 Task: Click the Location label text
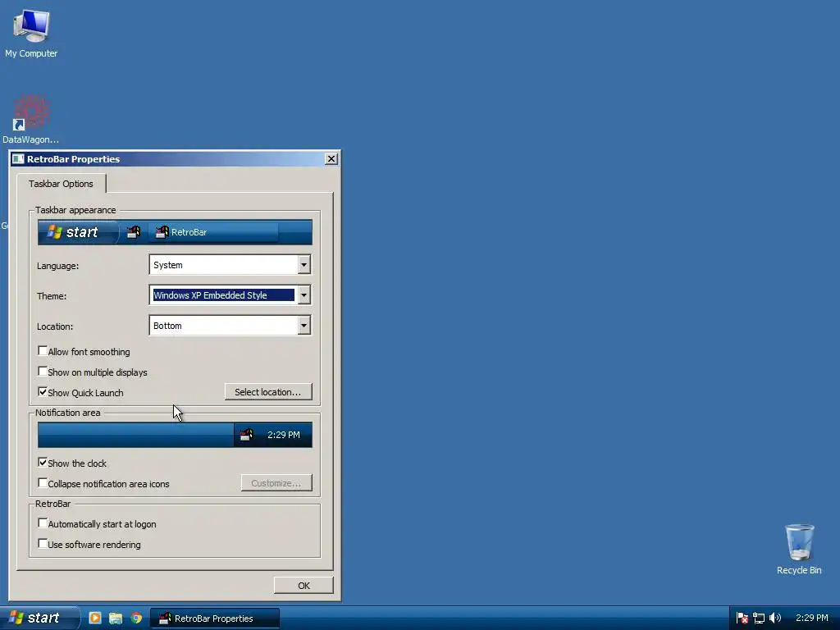point(55,326)
